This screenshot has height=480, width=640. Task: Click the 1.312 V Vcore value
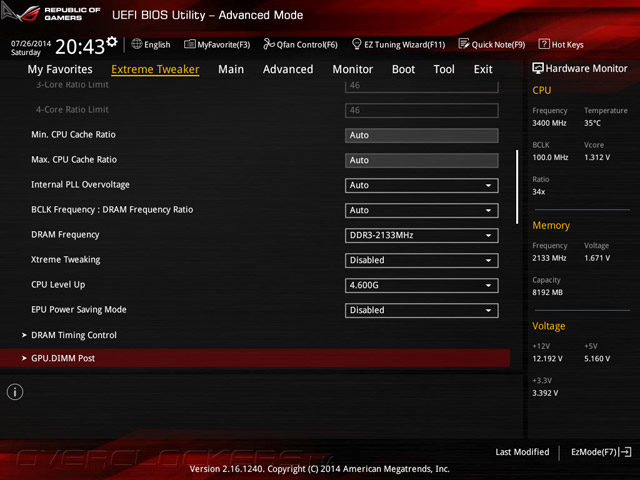coord(597,157)
